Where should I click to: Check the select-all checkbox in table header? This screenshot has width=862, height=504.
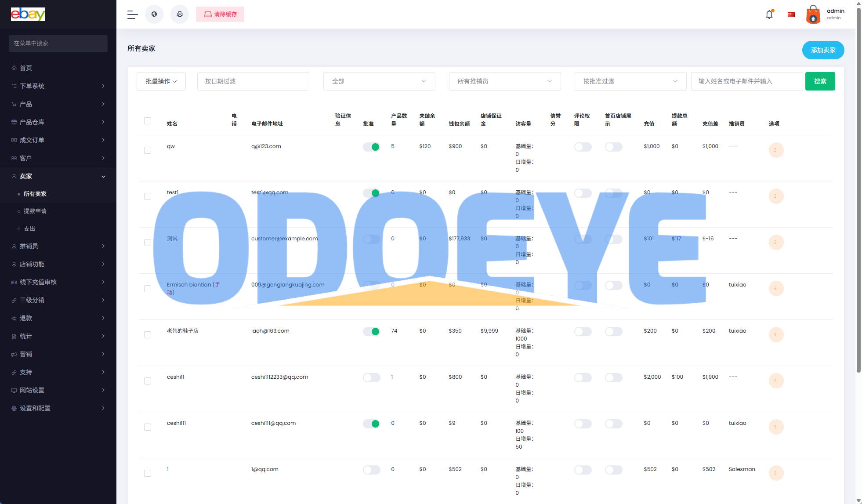coord(148,121)
